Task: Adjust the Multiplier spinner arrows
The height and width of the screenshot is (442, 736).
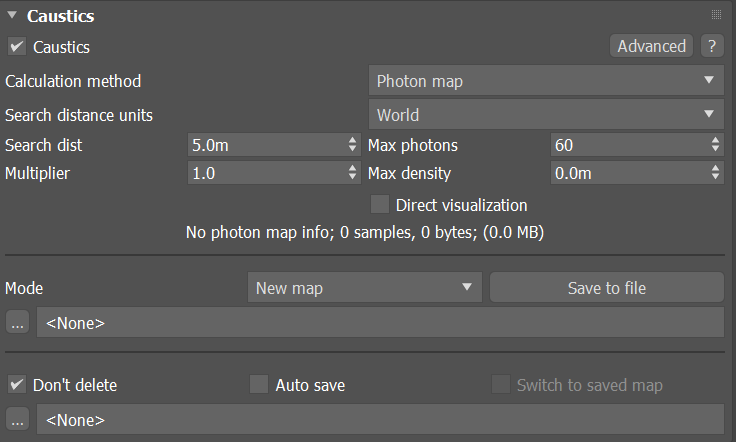Action: tap(352, 173)
